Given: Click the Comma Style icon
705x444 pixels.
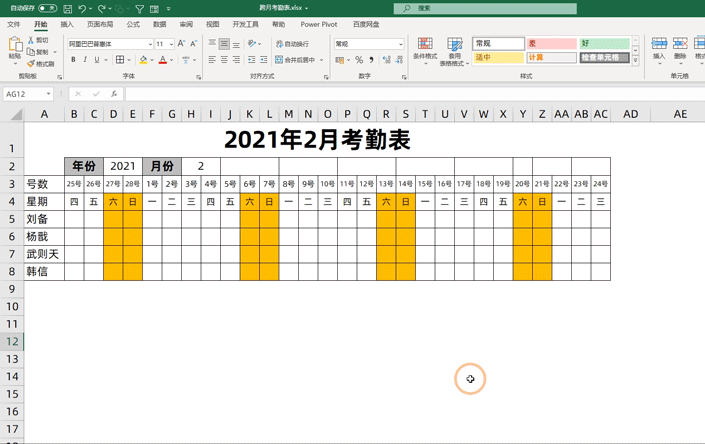Looking at the screenshot, I should 371,59.
